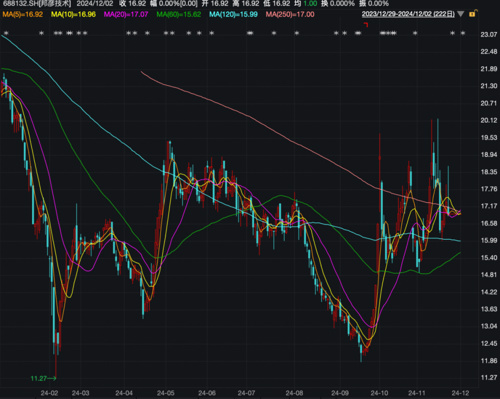Click the 24-08 date axis label
The height and width of the screenshot is (399, 500).
pos(294,393)
